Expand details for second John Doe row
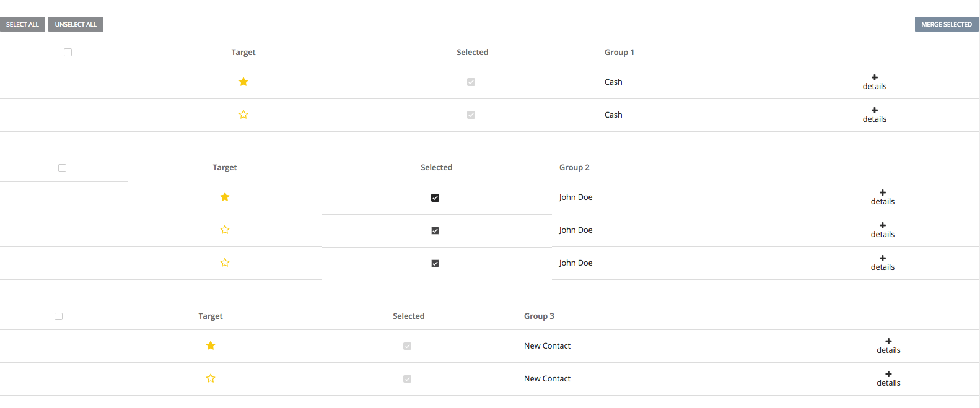The image size is (980, 408). (883, 230)
